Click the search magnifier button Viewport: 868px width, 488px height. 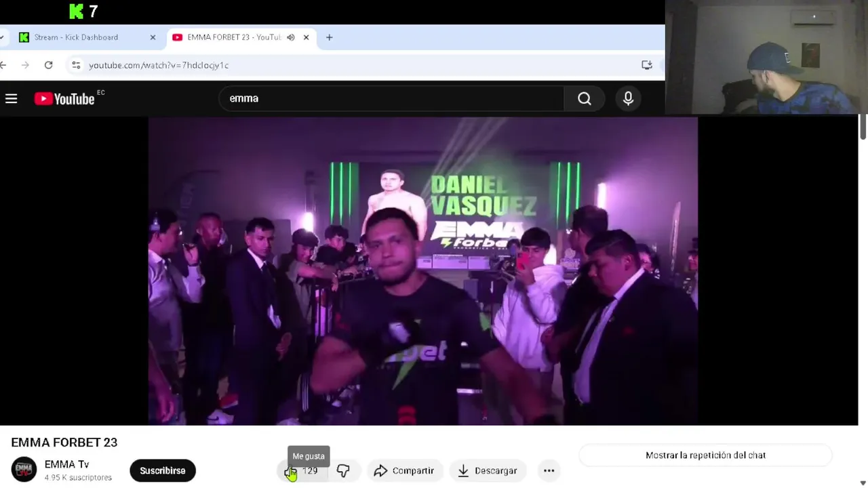584,99
